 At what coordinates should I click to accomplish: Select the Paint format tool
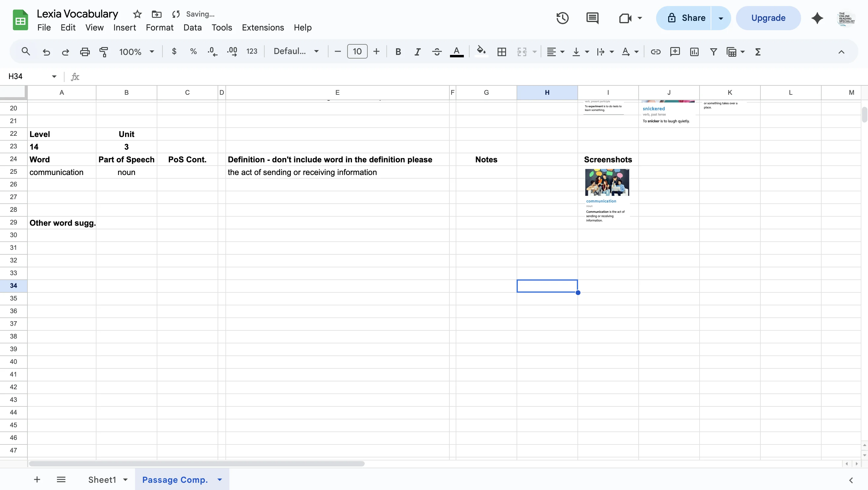click(104, 51)
